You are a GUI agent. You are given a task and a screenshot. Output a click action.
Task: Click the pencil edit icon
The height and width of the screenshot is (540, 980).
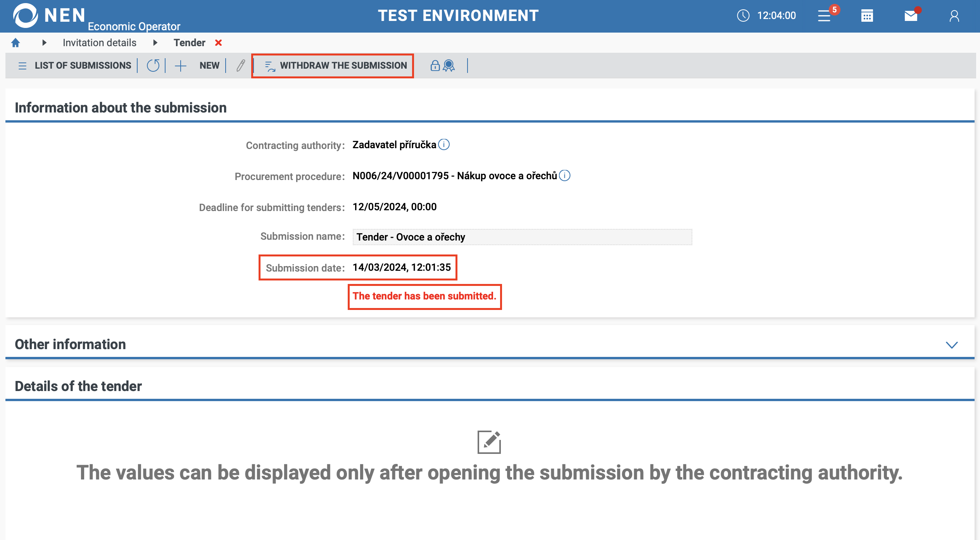click(241, 66)
